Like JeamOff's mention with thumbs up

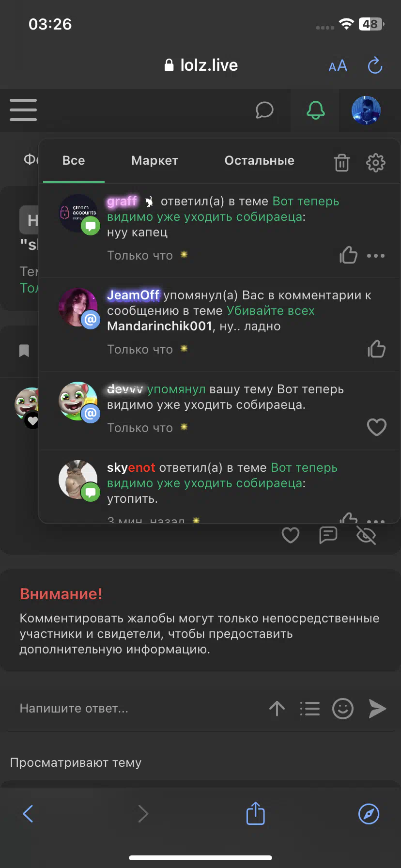[376, 349]
